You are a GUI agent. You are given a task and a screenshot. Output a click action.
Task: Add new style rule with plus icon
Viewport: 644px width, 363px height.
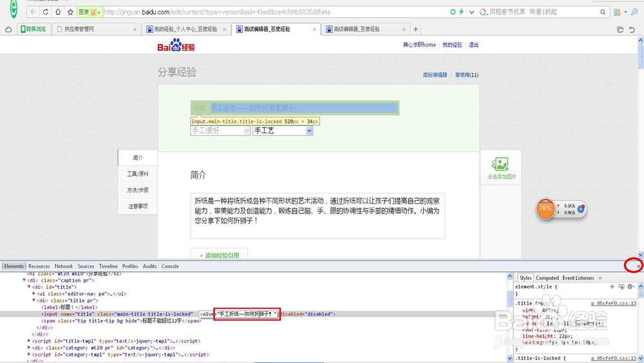(612, 286)
